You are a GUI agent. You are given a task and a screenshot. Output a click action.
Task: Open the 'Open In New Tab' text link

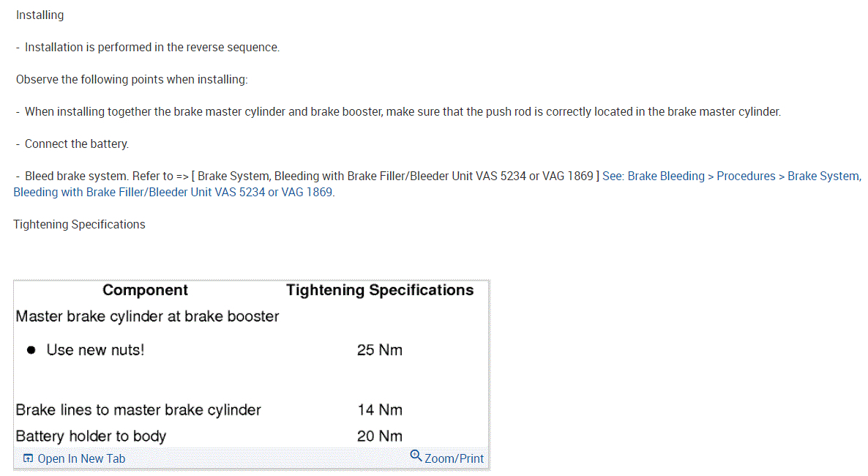point(81,458)
